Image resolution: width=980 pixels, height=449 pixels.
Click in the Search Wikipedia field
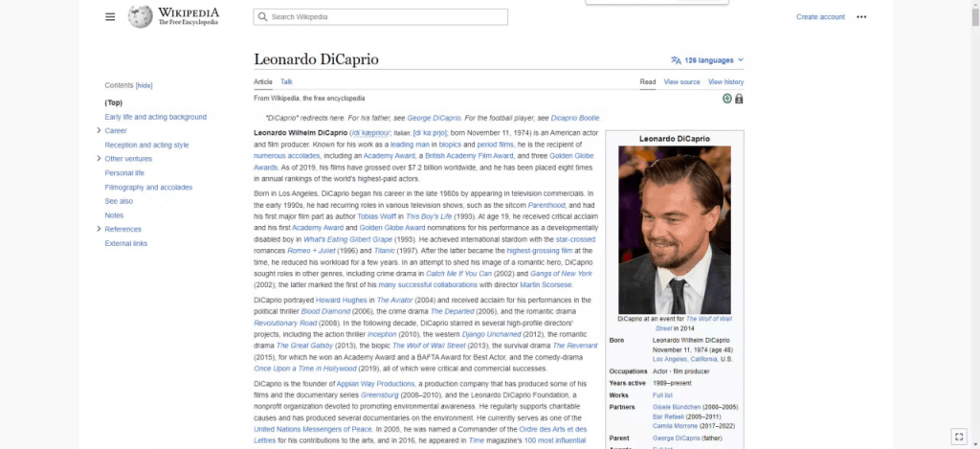pos(381,17)
